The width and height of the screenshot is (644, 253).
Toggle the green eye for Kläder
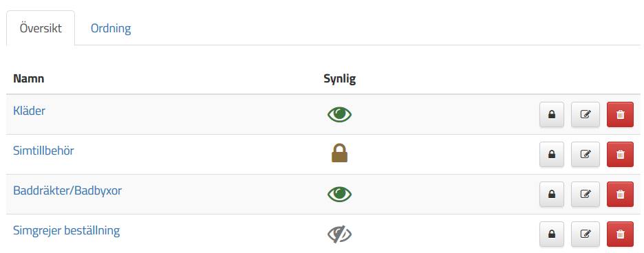point(340,115)
